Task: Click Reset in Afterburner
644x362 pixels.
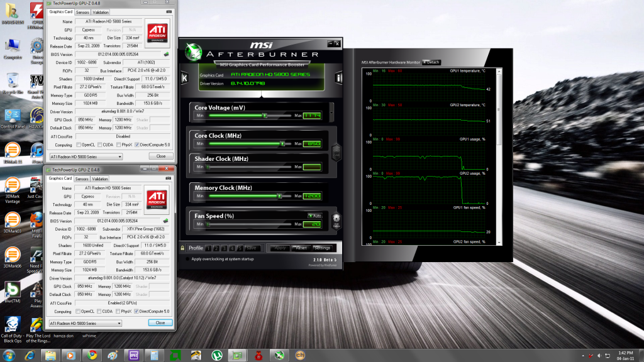Action: coord(301,248)
